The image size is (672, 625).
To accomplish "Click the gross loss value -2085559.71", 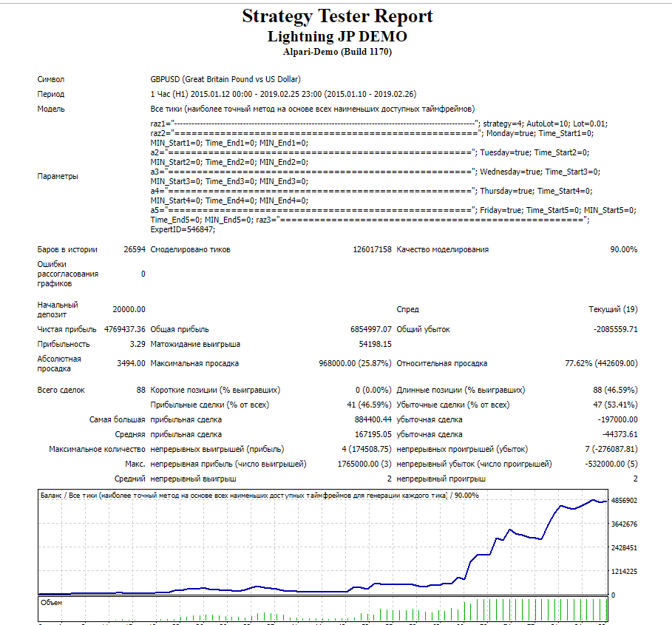I will pyautogui.click(x=615, y=329).
